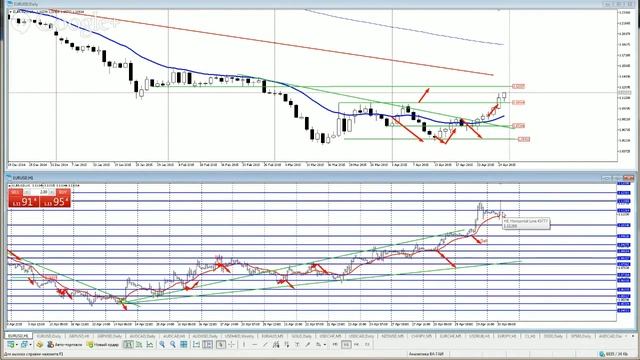Select the equidistant channel tool
Screen dimensions: 640x360
click(x=276, y=345)
